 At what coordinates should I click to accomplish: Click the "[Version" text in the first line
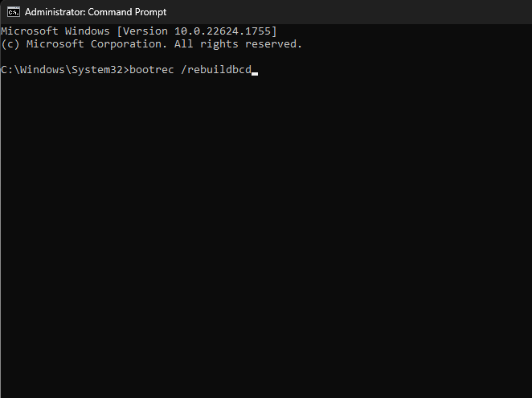click(x=142, y=31)
